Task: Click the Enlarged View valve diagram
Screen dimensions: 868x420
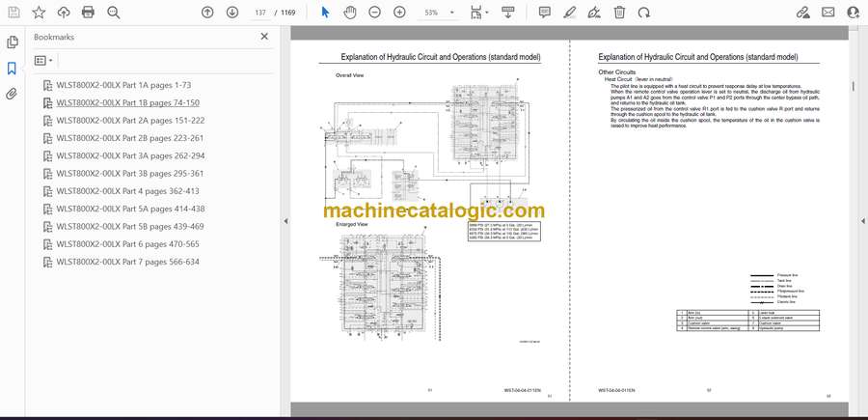Action: [x=382, y=285]
